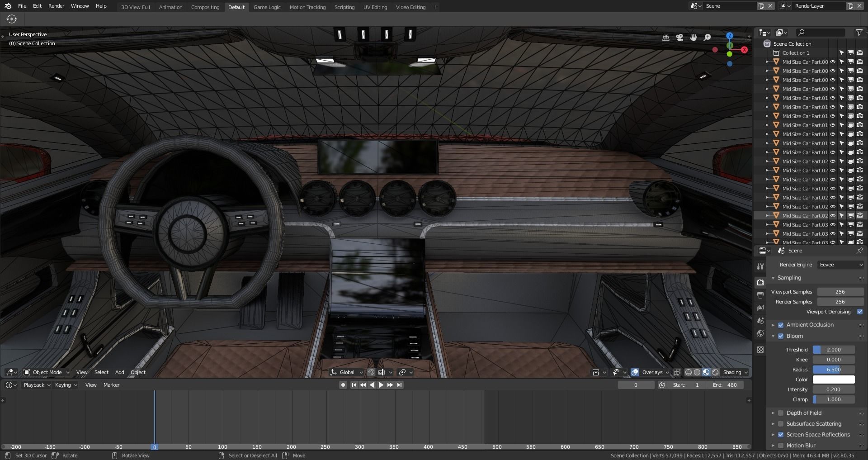Click the Bloom Radius slider
This screenshot has width=868, height=460.
[x=834, y=370]
